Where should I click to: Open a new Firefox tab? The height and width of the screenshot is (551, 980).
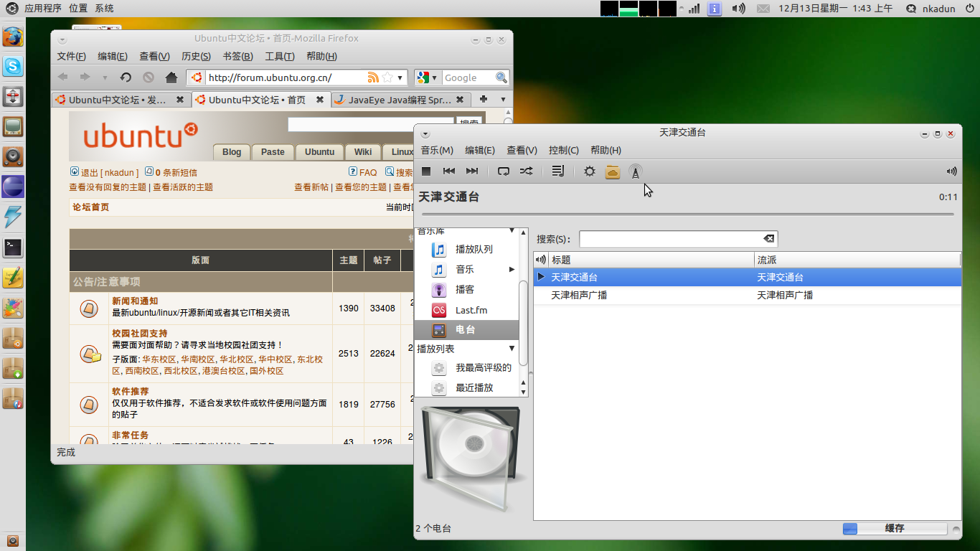[484, 99]
